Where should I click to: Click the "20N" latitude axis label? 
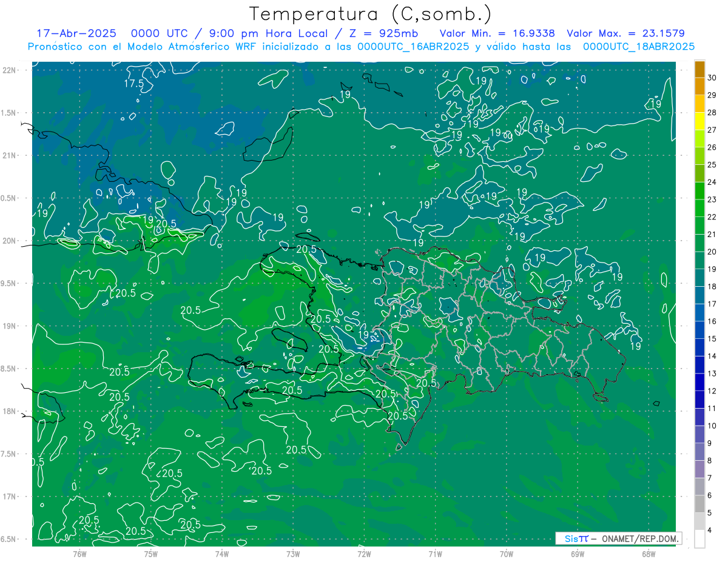(x=9, y=241)
